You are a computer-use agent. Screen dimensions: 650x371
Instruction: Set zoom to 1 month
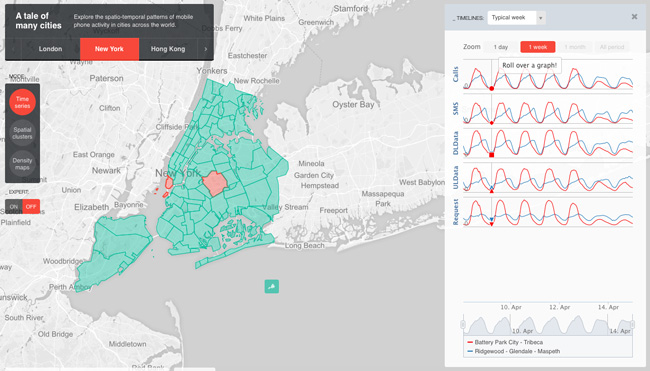(575, 47)
